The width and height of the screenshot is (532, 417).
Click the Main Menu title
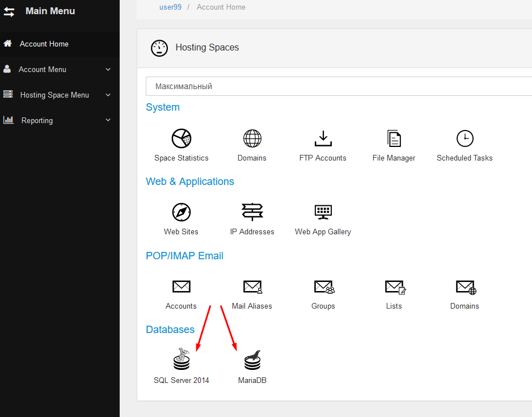tap(50, 11)
